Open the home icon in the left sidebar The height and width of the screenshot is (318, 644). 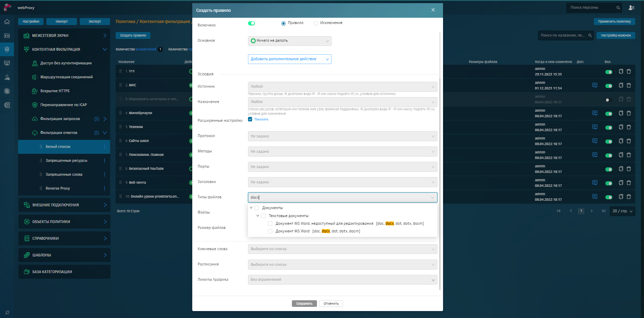click(7, 22)
